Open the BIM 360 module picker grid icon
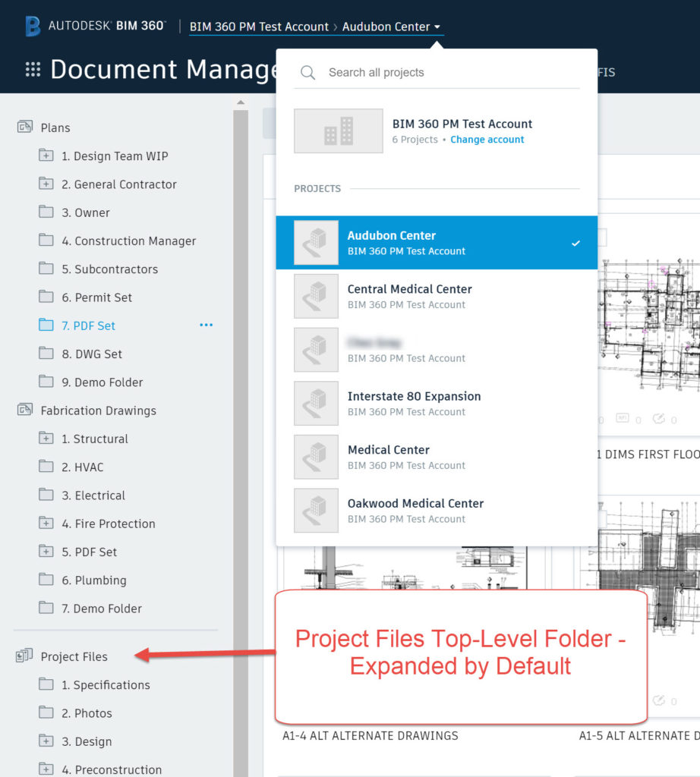 point(33,69)
